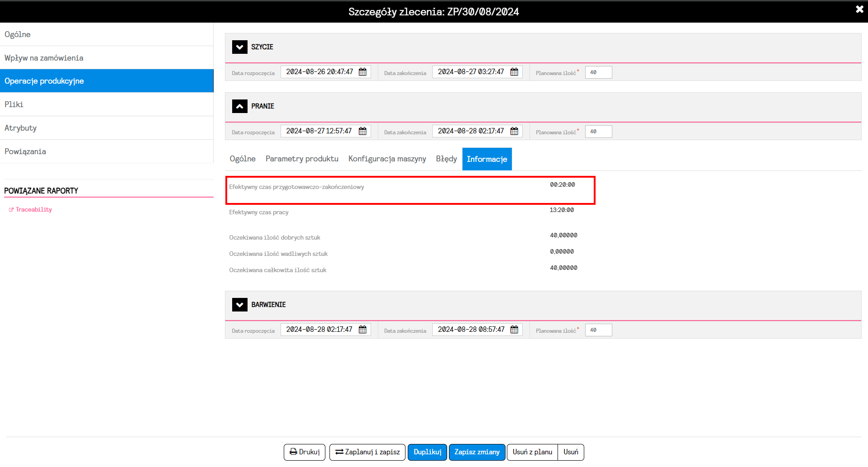Click the Zapisz zmiany button
Viewport: 868px width, 467px height.
pyautogui.click(x=477, y=452)
